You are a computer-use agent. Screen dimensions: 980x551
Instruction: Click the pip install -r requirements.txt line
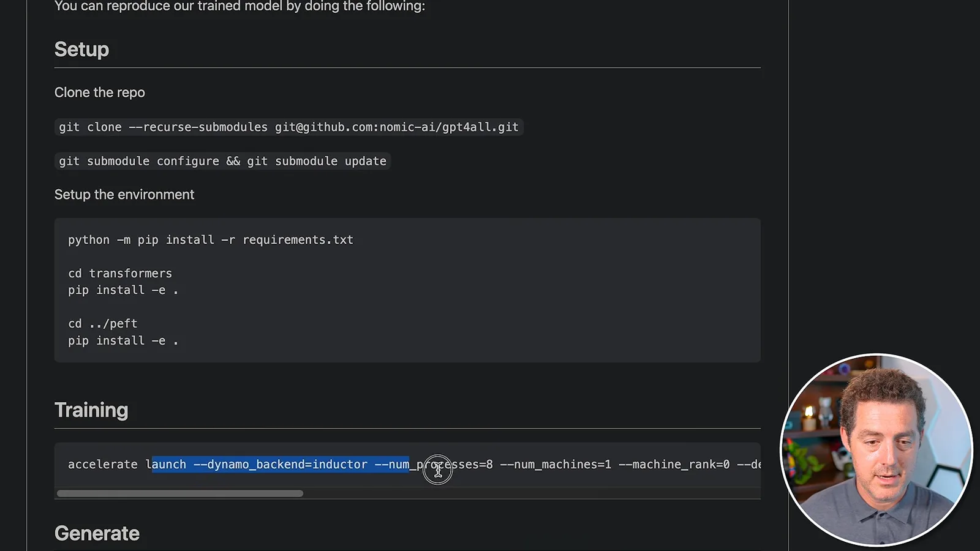click(x=211, y=240)
